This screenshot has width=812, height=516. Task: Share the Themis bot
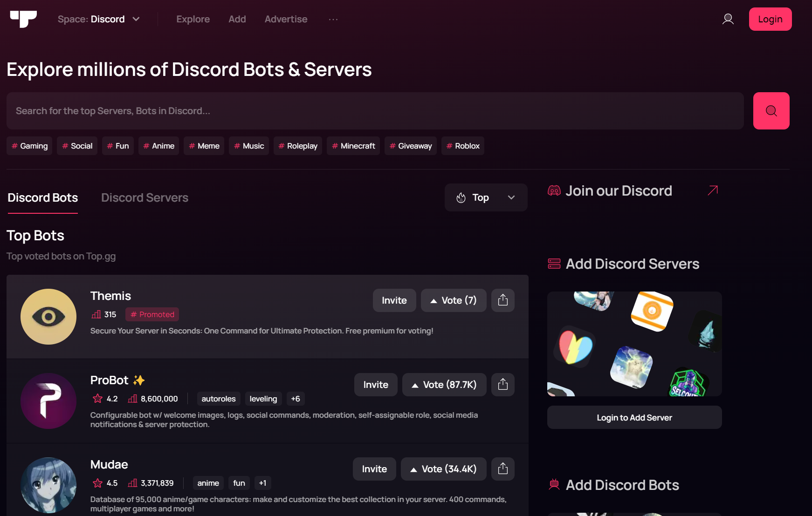[502, 300]
